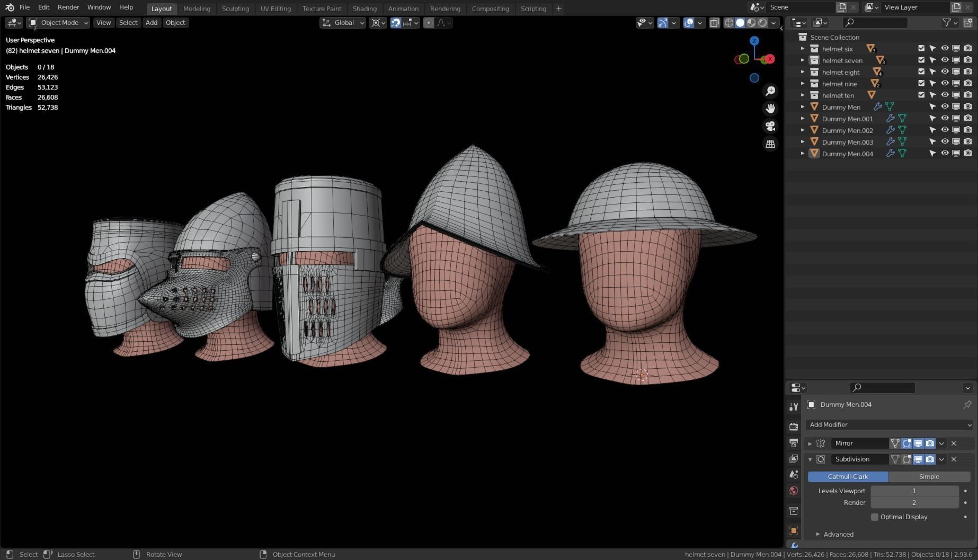Toggle camera view gizmo icon

click(770, 126)
